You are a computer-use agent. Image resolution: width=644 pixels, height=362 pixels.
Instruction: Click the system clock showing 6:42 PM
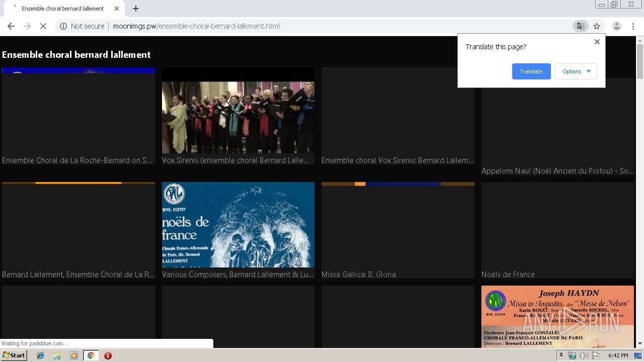point(618,355)
